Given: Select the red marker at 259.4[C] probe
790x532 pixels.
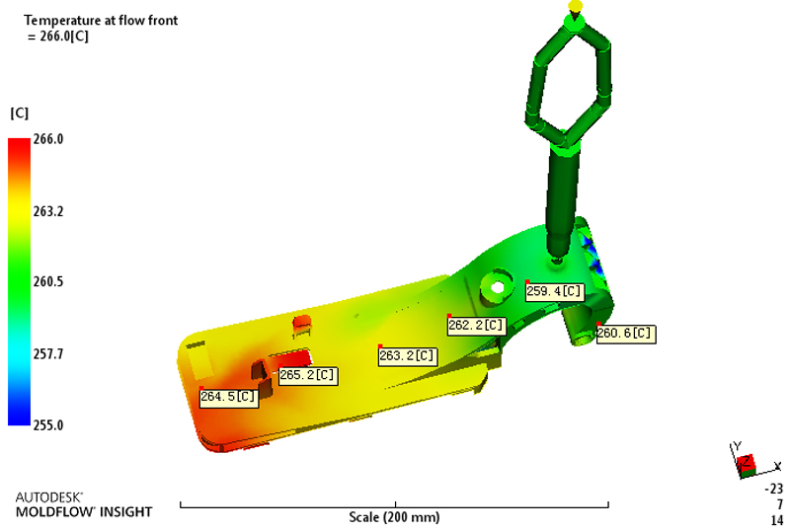Looking at the screenshot, I should click(x=527, y=282).
